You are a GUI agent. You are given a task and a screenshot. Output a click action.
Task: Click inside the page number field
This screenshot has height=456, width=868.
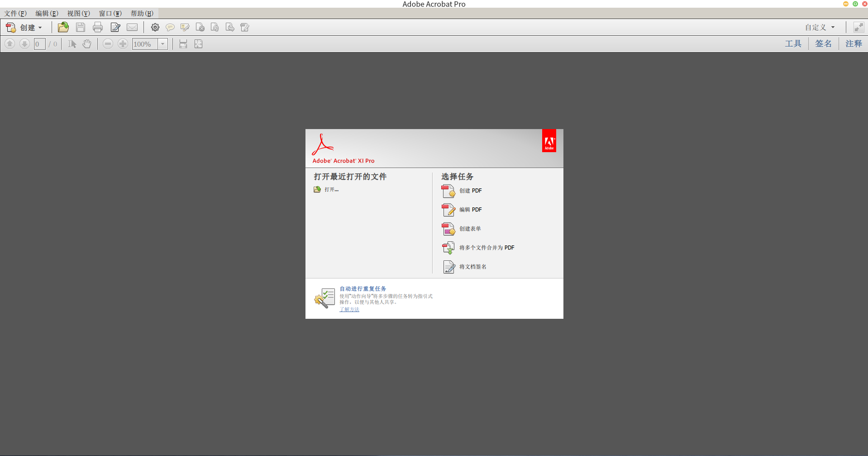click(x=39, y=43)
